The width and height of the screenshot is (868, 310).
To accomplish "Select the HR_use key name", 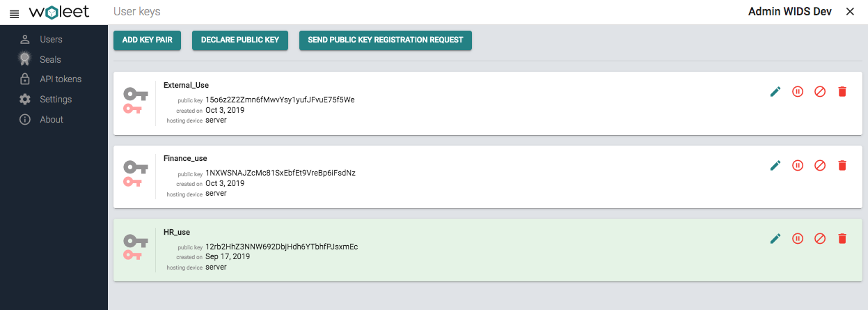I will (x=177, y=232).
